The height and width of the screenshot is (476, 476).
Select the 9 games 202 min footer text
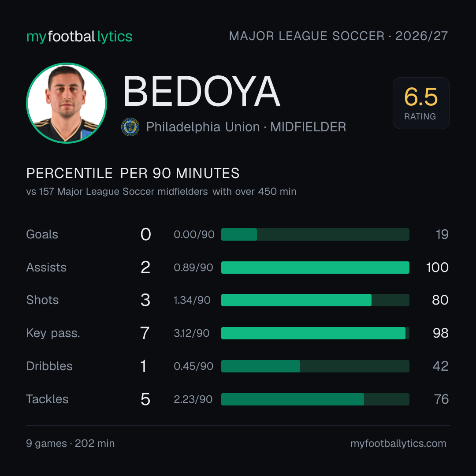pyautogui.click(x=71, y=443)
